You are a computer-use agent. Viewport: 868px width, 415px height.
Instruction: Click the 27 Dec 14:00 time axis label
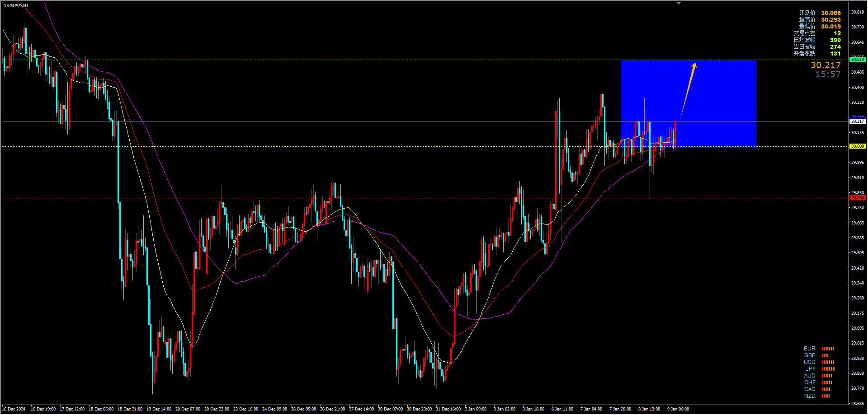point(361,409)
